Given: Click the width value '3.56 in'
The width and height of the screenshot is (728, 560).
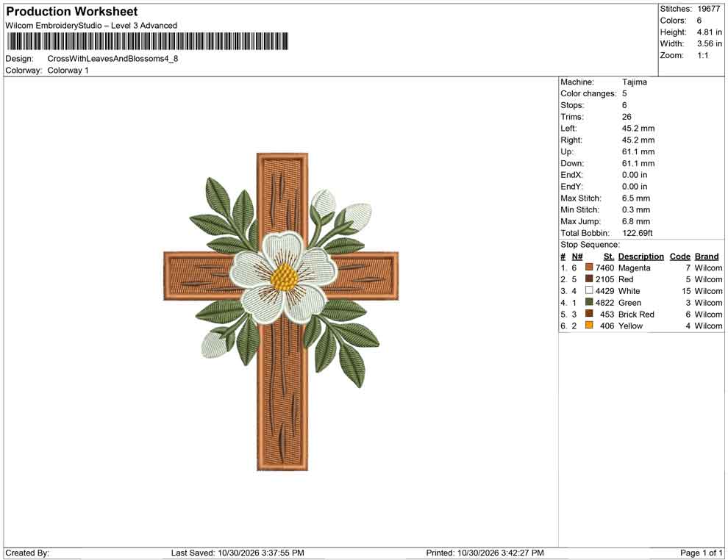Looking at the screenshot, I should pos(709,43).
